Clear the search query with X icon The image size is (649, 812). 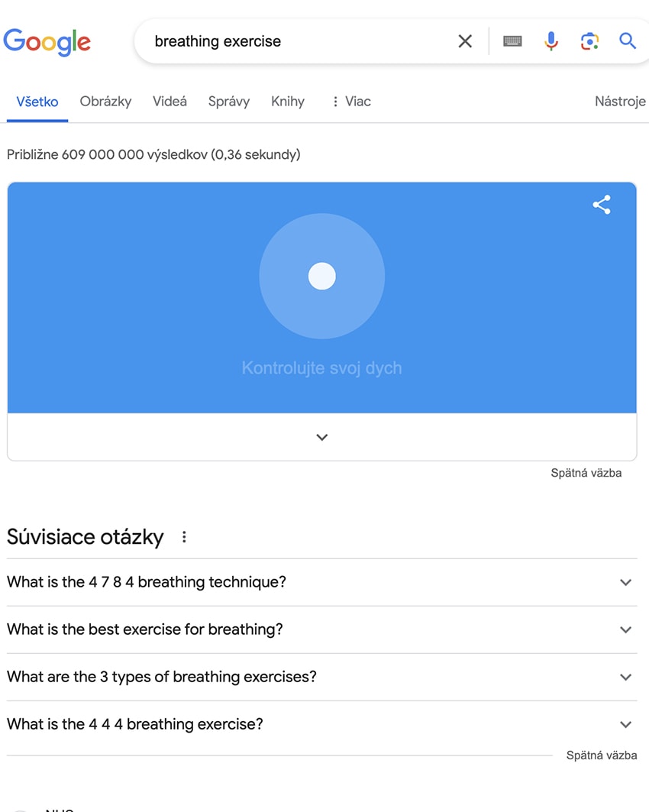(x=465, y=41)
